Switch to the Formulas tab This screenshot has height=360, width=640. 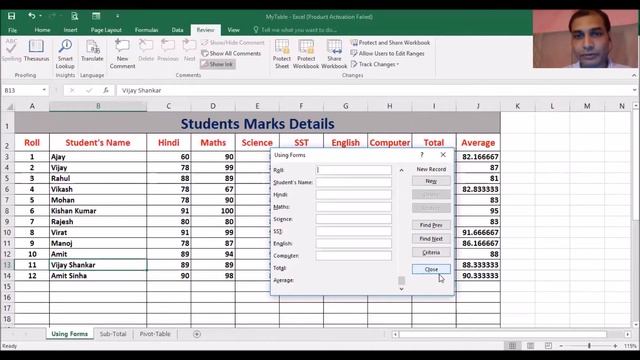point(147,30)
